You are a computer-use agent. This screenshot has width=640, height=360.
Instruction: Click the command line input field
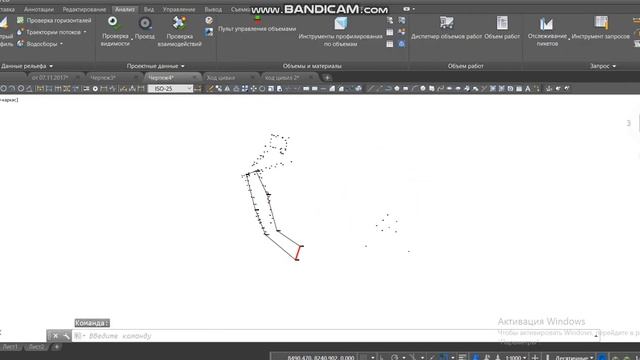335,336
